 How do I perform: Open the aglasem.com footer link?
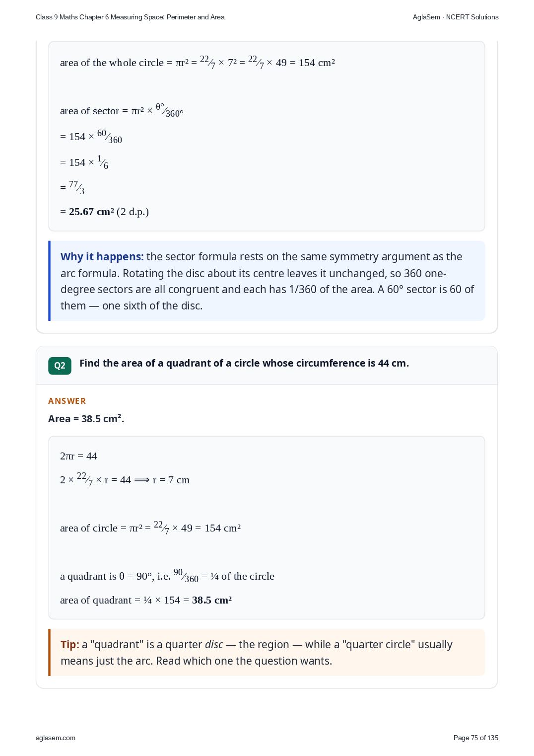[x=56, y=738]
